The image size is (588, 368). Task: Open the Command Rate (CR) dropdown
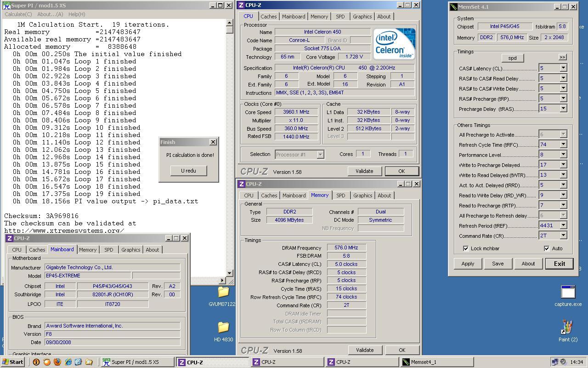(x=563, y=236)
